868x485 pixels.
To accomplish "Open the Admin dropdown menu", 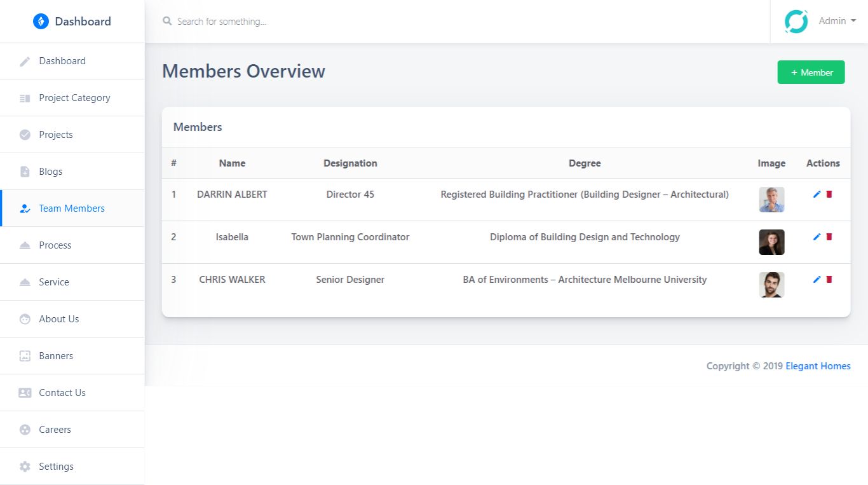I will tap(837, 21).
